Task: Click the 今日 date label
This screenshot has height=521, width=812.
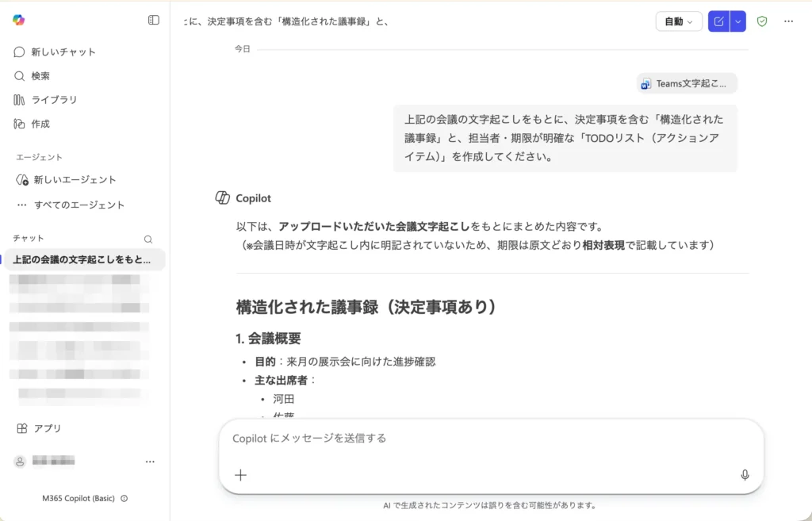Action: pos(243,48)
